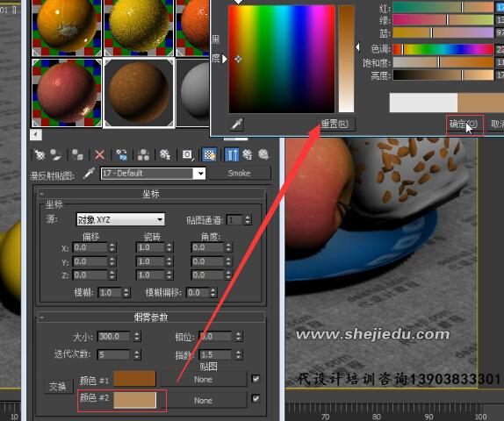Click the Z tiling spinner
This screenshot has width=504, height=421.
point(169,275)
